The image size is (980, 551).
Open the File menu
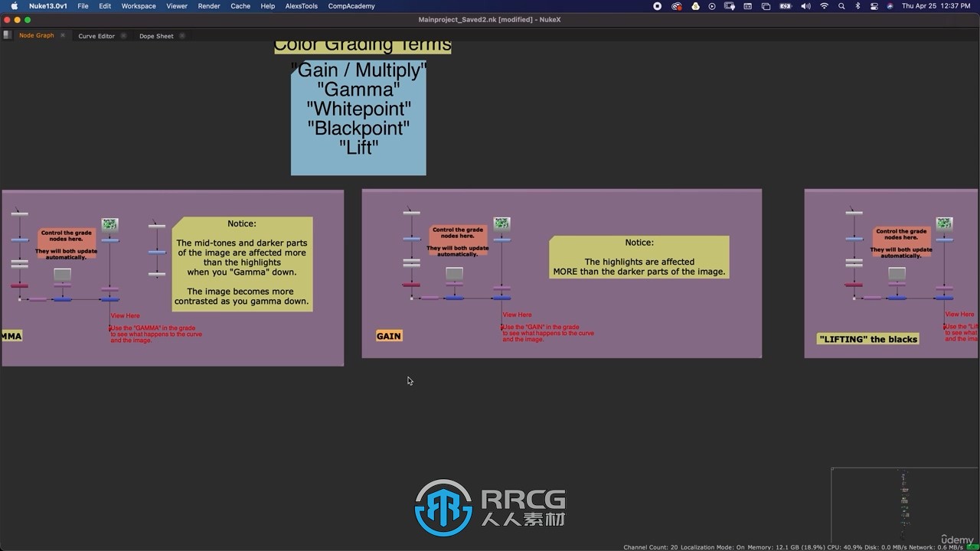tap(83, 6)
